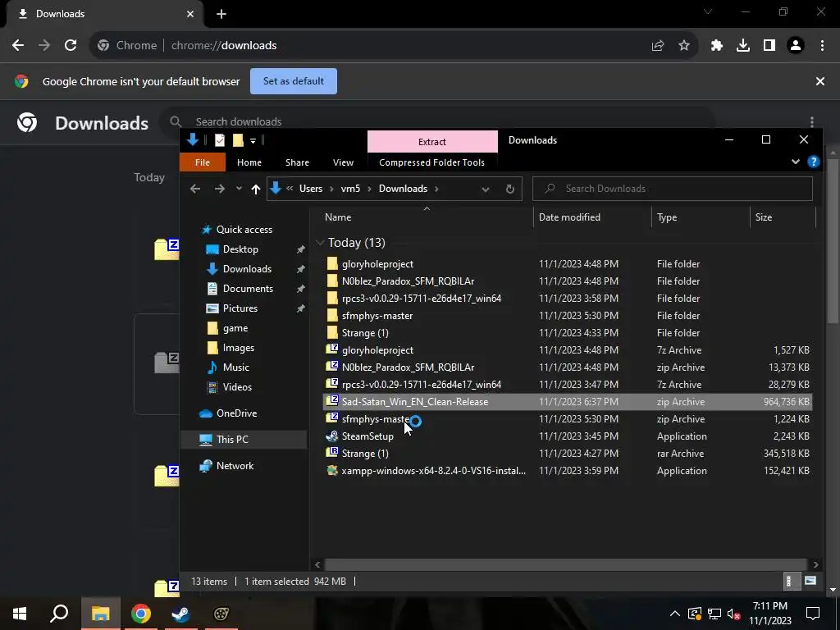Go up one folder level
The height and width of the screenshot is (630, 840).
pos(256,189)
